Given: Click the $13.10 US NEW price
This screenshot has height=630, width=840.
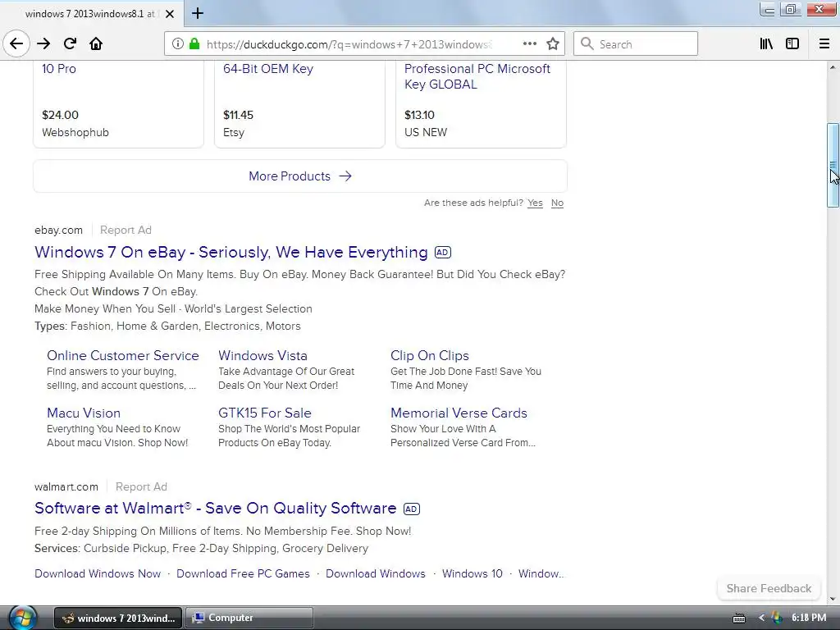Looking at the screenshot, I should [419, 115].
